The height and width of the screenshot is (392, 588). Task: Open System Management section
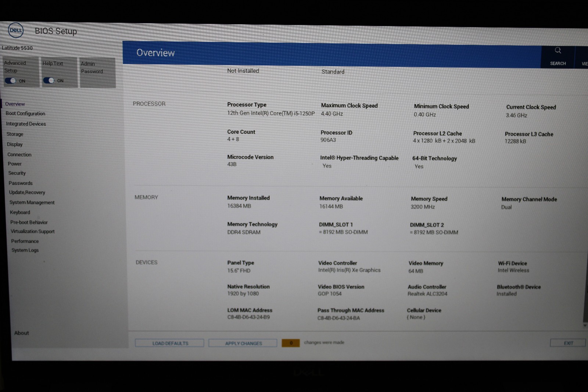tap(32, 203)
